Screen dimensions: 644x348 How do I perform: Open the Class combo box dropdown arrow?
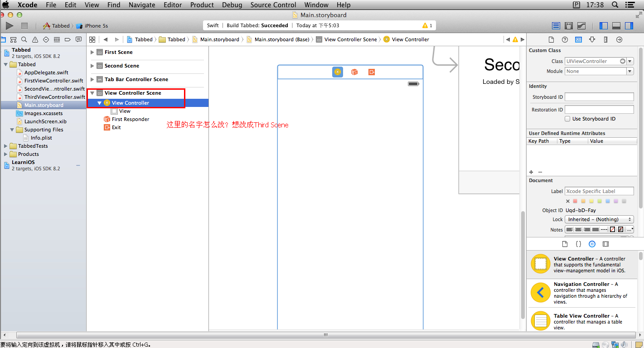[x=630, y=61]
